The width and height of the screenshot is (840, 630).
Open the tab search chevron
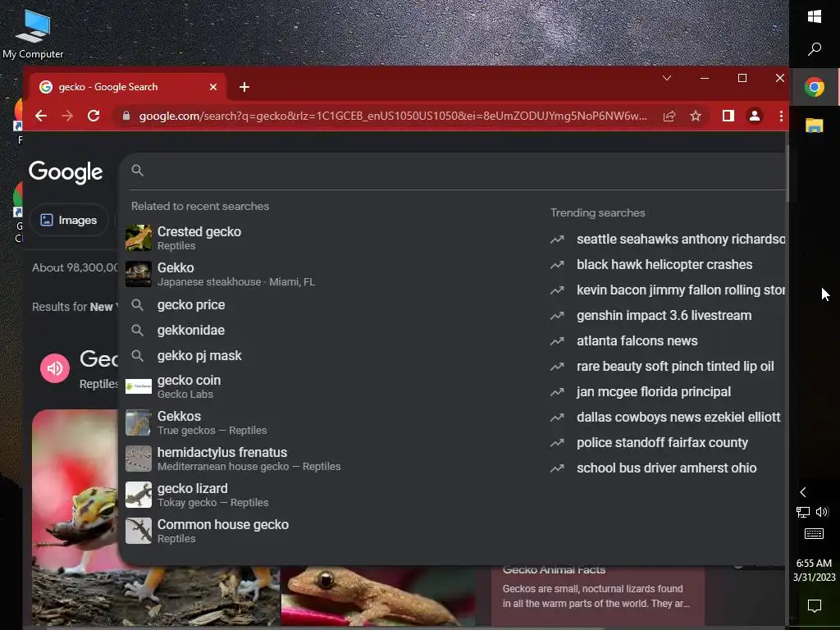coord(666,78)
